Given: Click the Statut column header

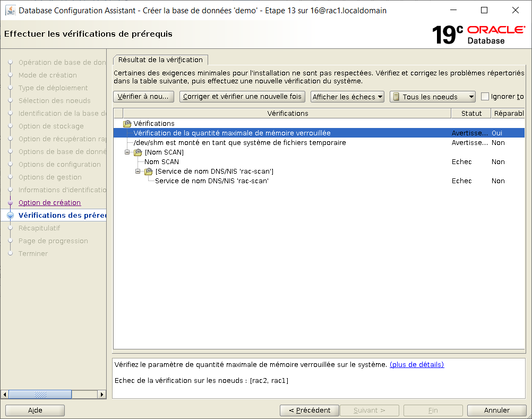Looking at the screenshot, I should 471,113.
